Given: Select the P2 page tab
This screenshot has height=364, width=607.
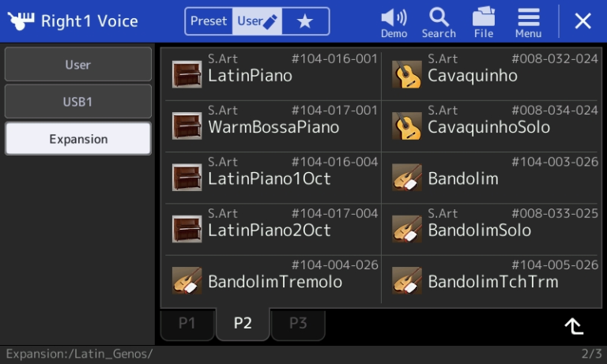Looking at the screenshot, I should [x=243, y=324].
